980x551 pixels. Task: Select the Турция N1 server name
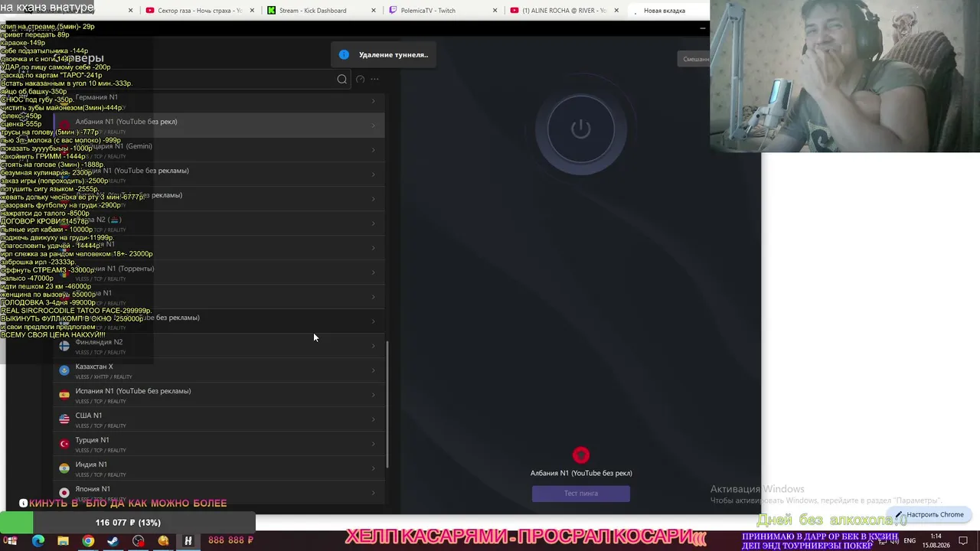pyautogui.click(x=93, y=440)
